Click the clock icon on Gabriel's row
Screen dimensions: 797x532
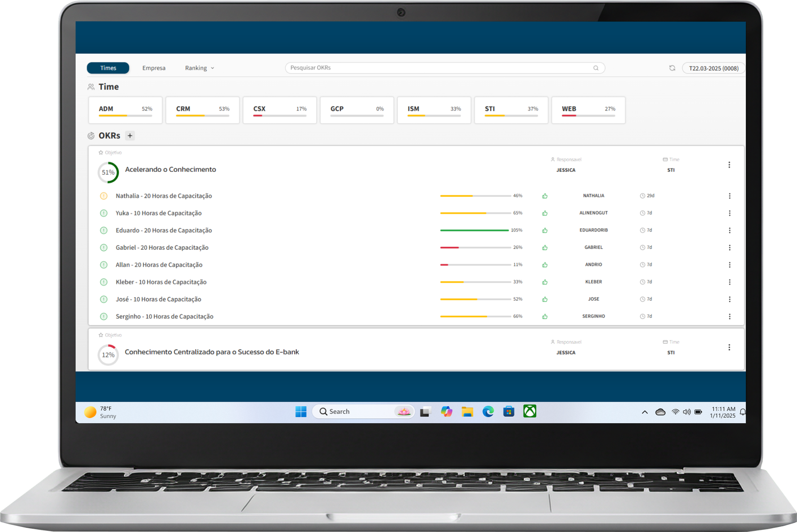point(642,248)
